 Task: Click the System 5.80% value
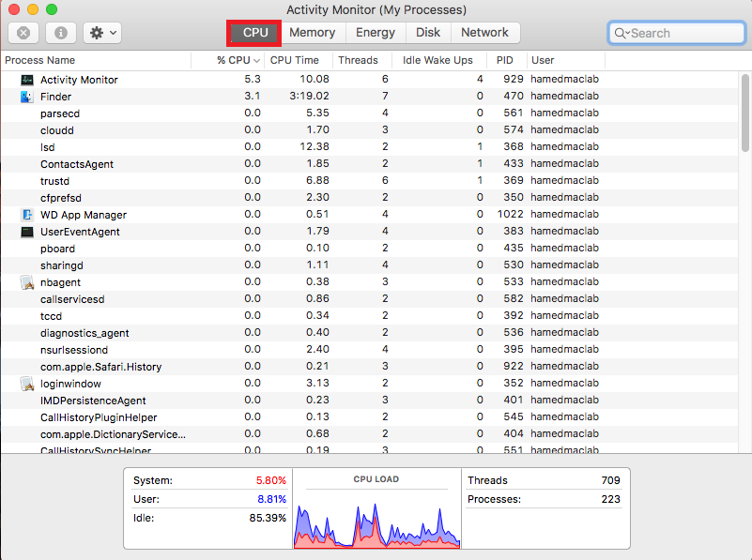[271, 480]
